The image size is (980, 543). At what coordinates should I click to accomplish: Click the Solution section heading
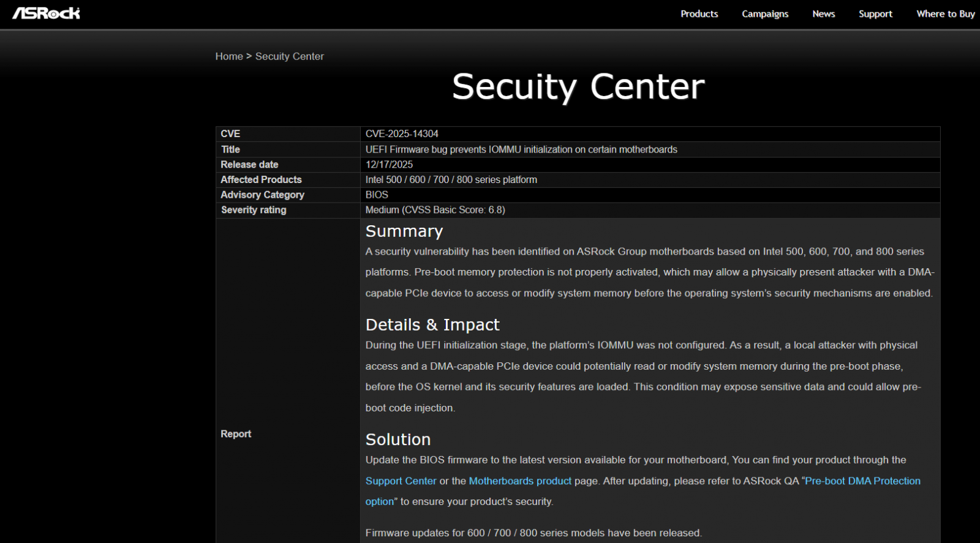tap(398, 440)
